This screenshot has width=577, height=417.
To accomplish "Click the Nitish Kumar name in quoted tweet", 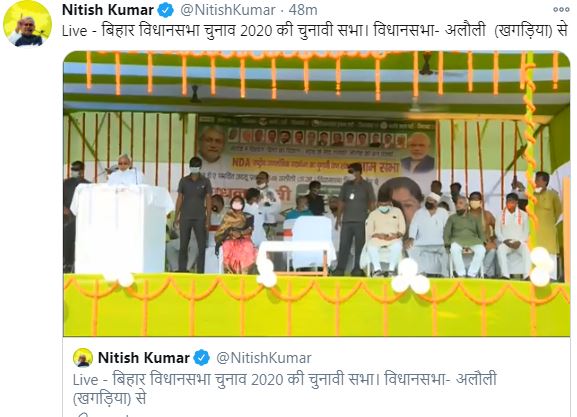I will coord(144,358).
